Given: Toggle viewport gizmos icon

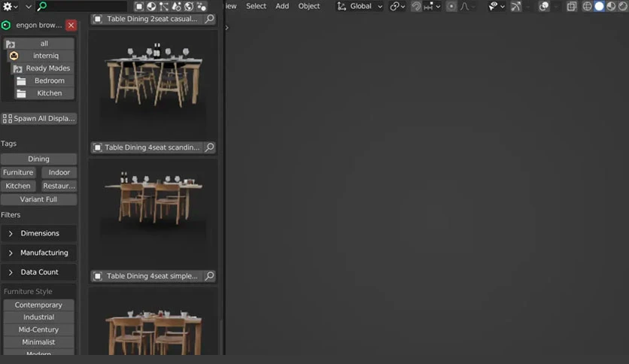Looking at the screenshot, I should pyautogui.click(x=516, y=7).
